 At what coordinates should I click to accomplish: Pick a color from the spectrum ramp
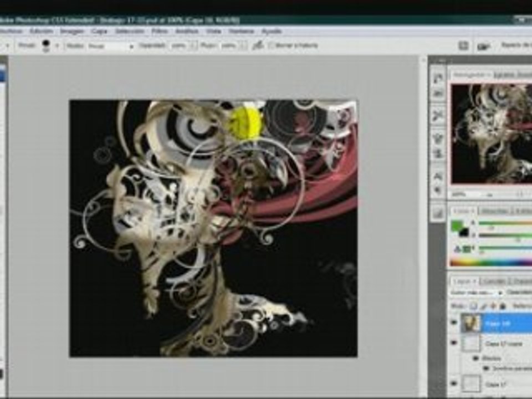[491, 262]
